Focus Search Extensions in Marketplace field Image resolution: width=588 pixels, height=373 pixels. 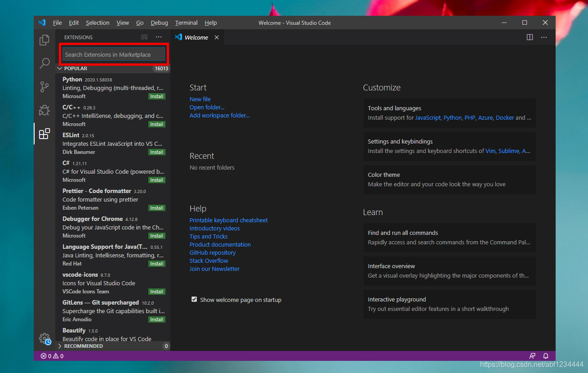114,54
